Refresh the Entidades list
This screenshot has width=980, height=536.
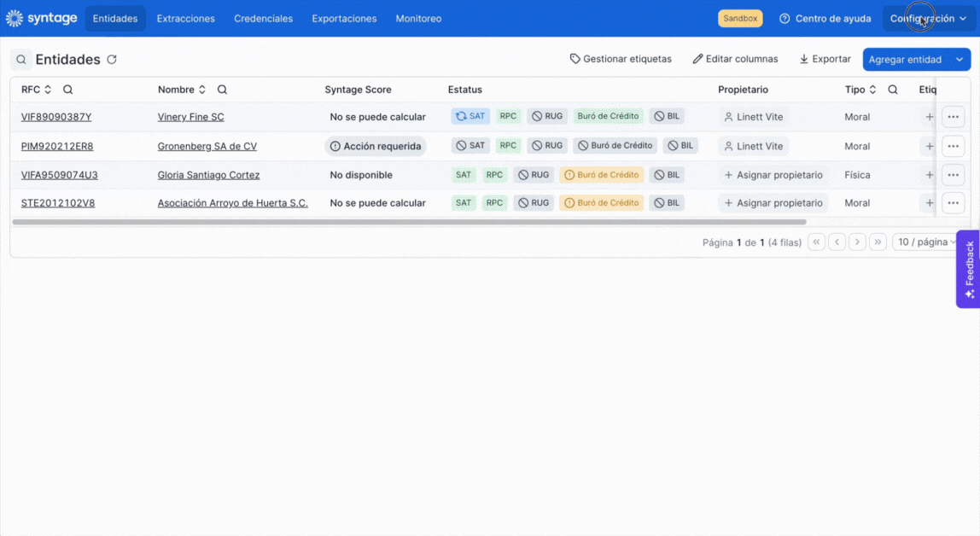112,60
